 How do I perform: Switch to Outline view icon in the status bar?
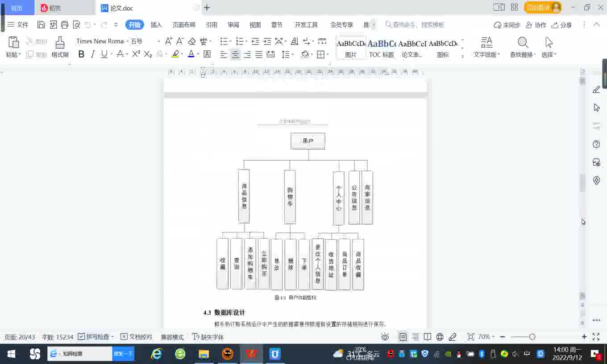pyautogui.click(x=416, y=337)
